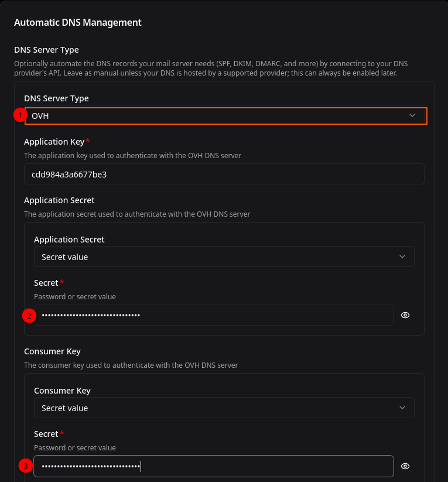448x482 pixels.
Task: Expand the Application Secret 'Secret value' dropdown
Action: (224, 257)
